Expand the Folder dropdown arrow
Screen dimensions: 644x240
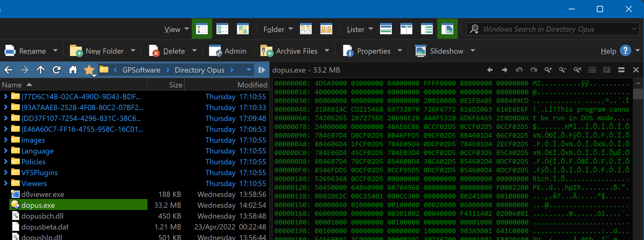point(290,29)
